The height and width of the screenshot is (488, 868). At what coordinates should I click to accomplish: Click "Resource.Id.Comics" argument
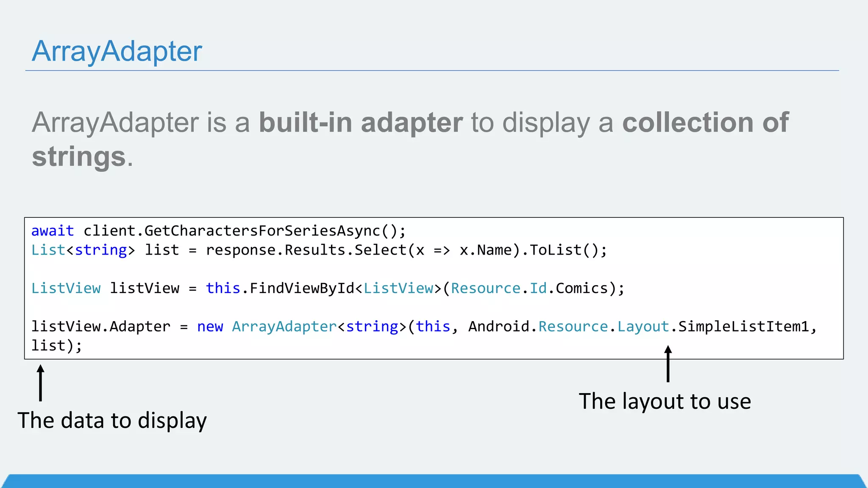[x=529, y=288]
